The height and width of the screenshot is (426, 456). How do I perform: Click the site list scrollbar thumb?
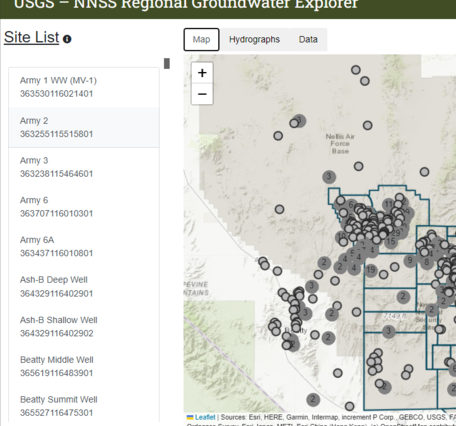pos(167,63)
